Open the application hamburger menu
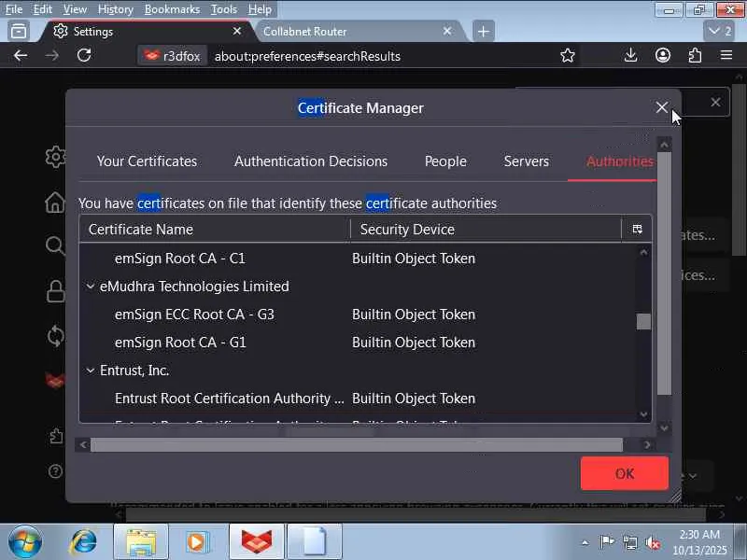The image size is (747, 560). (x=726, y=56)
